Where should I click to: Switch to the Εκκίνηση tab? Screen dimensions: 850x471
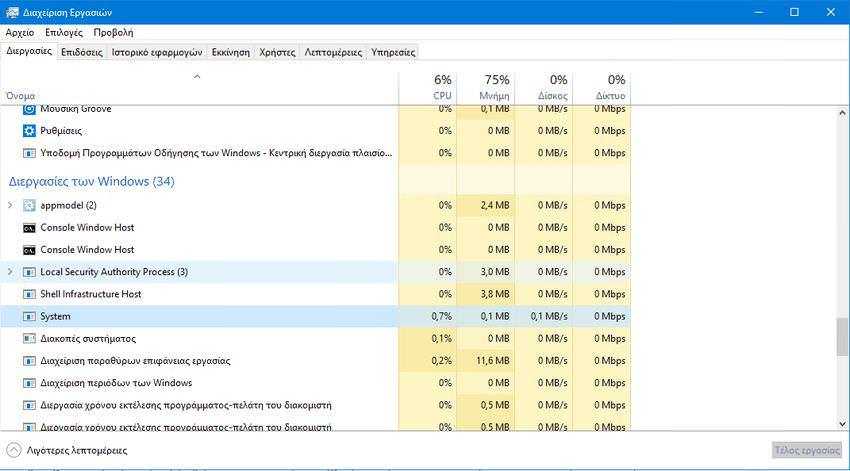point(231,52)
